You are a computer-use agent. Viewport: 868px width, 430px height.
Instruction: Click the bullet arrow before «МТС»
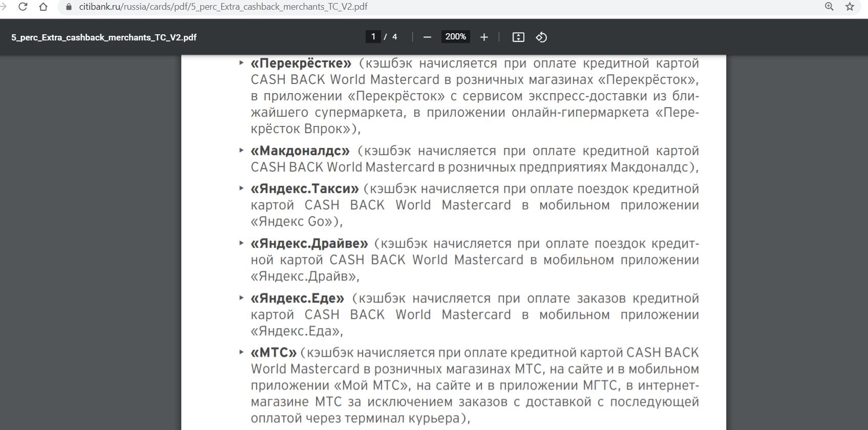[241, 352]
